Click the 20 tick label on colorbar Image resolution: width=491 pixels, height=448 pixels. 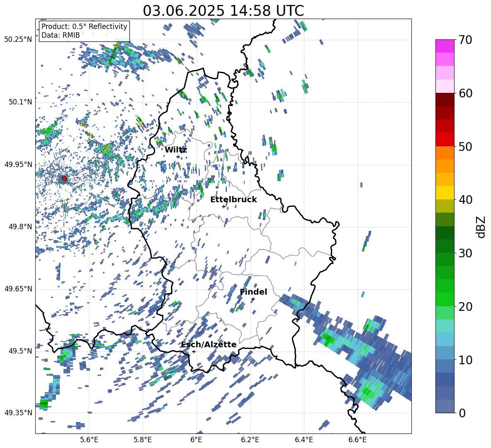[x=465, y=306]
